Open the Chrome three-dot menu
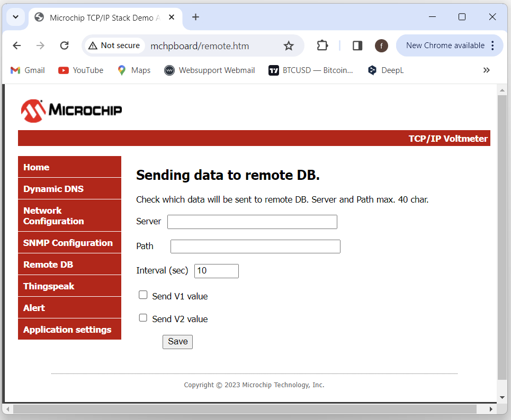Image resolution: width=511 pixels, height=420 pixels. pos(492,45)
